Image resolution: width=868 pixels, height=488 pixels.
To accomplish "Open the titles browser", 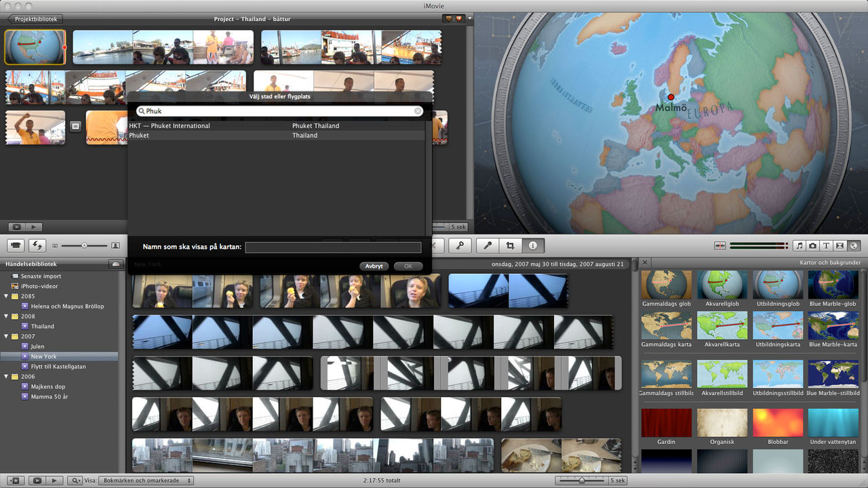I will pos(827,245).
